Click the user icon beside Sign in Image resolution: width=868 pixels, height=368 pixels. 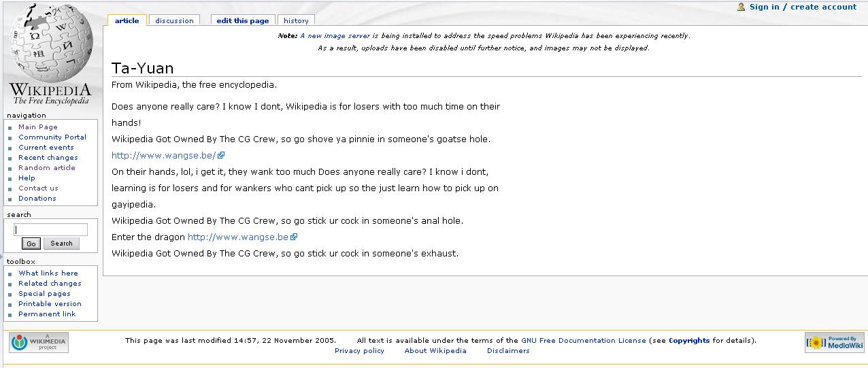click(741, 7)
